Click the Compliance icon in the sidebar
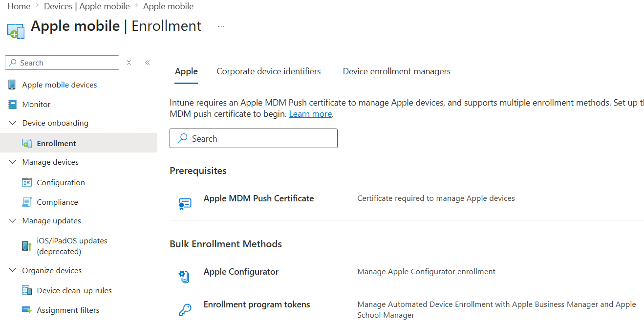Screen dimensions: 644x325 point(27,202)
